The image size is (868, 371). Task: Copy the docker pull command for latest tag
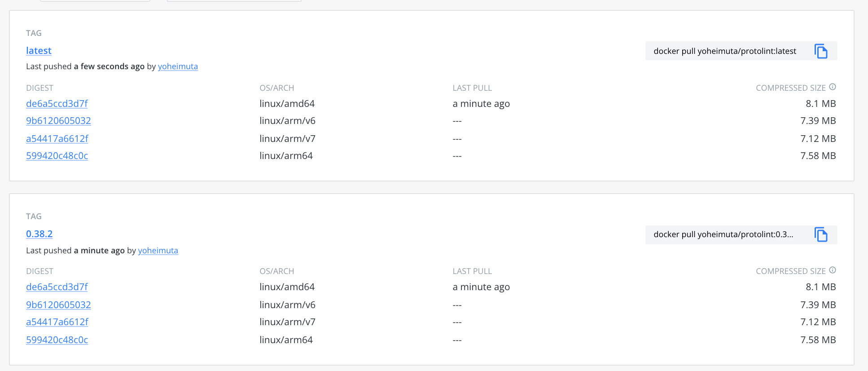tap(821, 51)
